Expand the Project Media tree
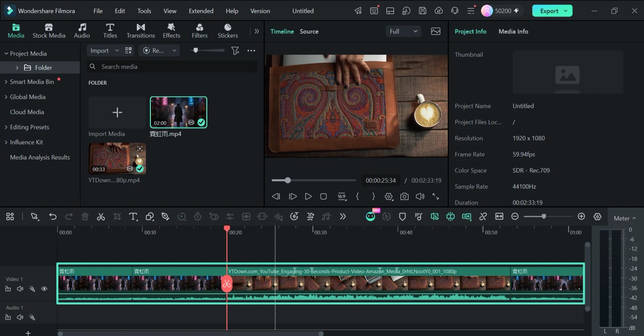644x336 pixels. point(6,54)
